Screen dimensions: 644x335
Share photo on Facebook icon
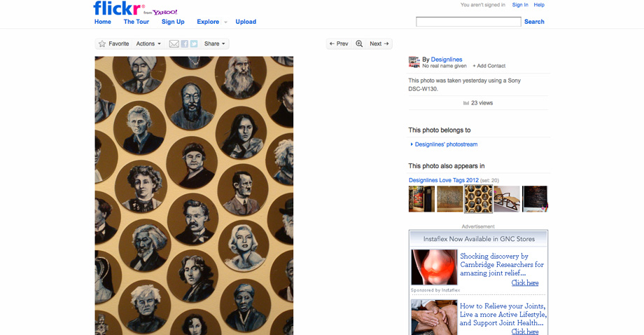[185, 44]
